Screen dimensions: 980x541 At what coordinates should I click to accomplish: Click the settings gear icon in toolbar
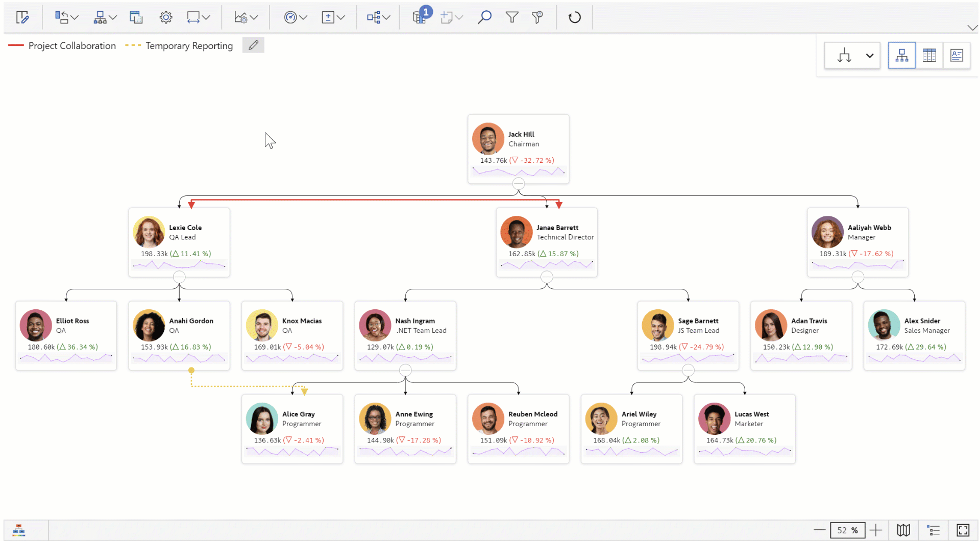tap(165, 17)
